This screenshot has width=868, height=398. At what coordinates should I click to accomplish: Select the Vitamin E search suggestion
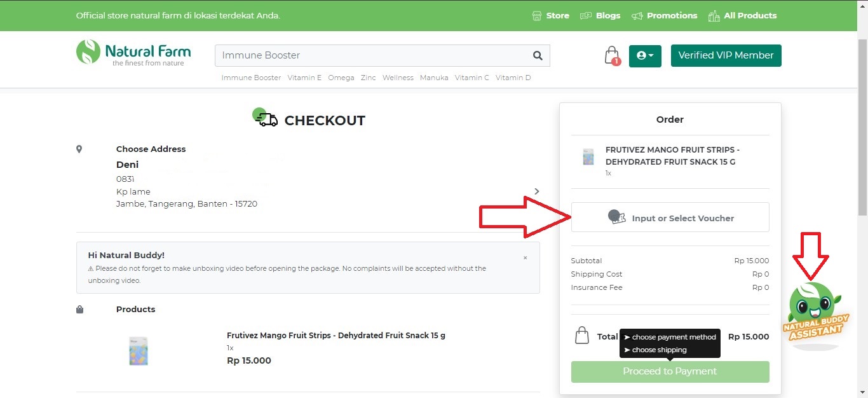pyautogui.click(x=304, y=78)
